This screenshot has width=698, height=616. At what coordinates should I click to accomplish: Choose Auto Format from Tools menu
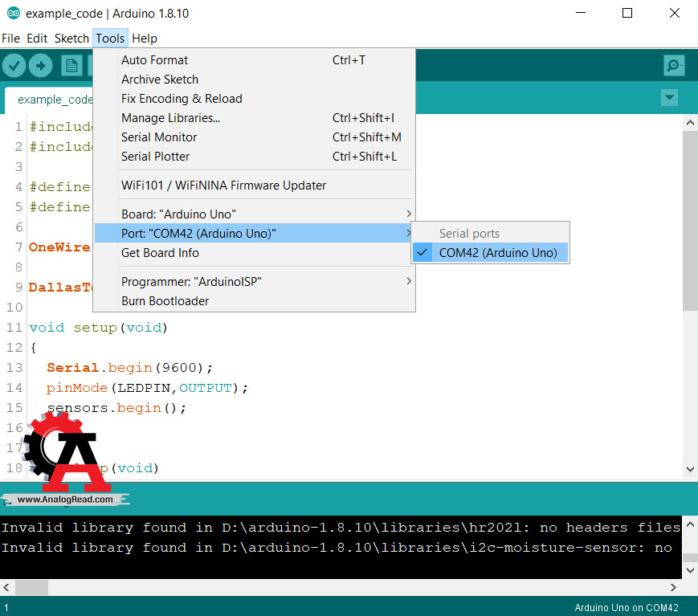pyautogui.click(x=254, y=60)
